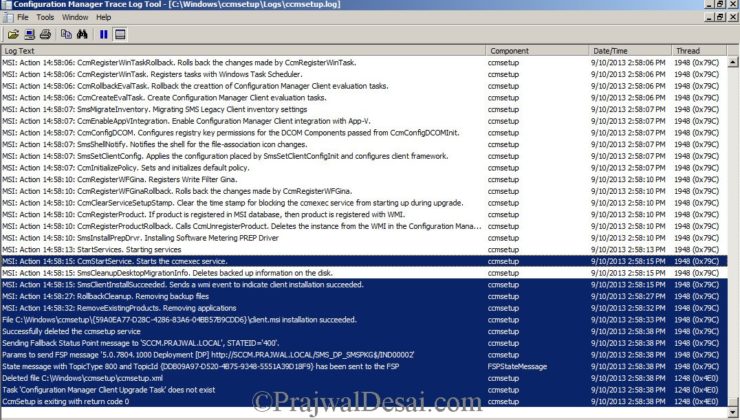Image resolution: width=740 pixels, height=420 pixels.
Task: Select the 'Params to send FSP message' line
Action: pos(363,355)
